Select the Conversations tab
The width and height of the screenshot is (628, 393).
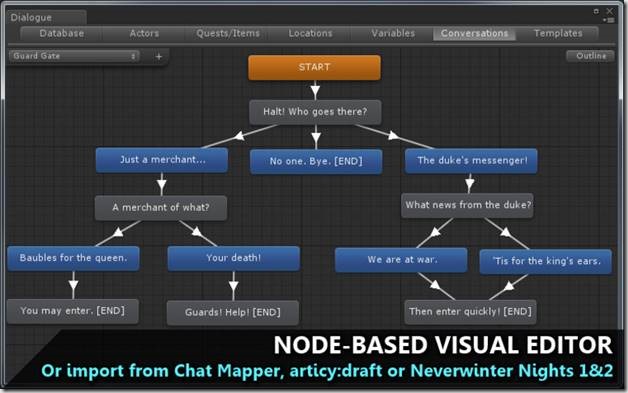point(474,33)
